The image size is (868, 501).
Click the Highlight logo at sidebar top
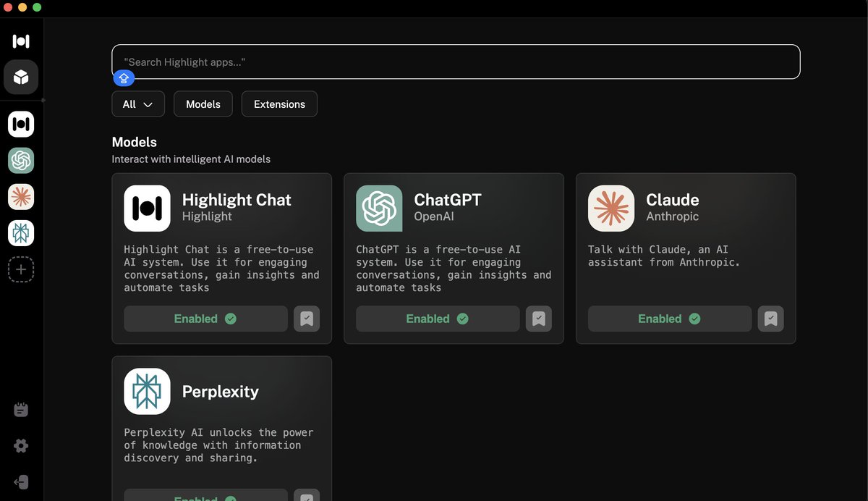tap(21, 41)
